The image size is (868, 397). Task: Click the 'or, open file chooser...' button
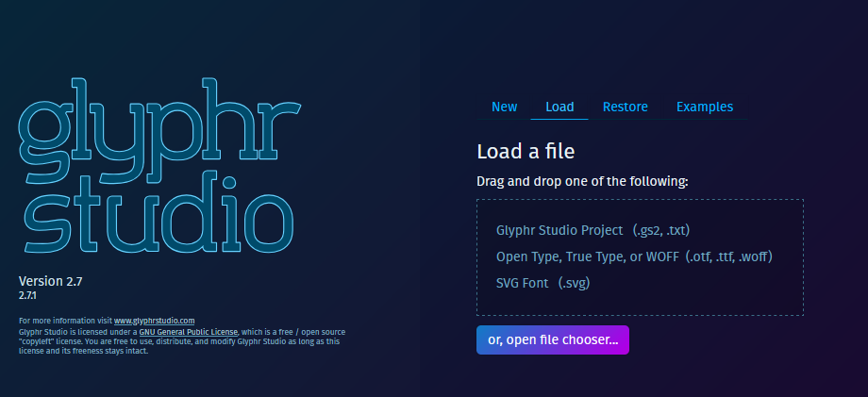(552, 340)
